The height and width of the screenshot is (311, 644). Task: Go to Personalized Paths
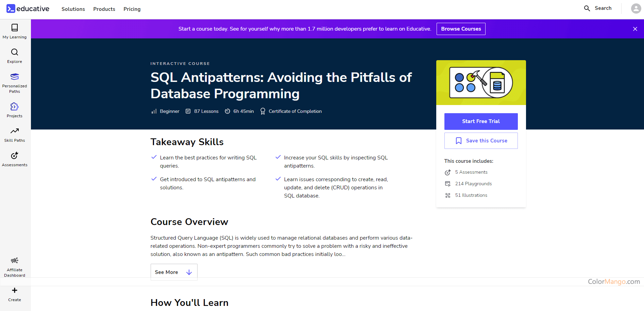tap(15, 83)
